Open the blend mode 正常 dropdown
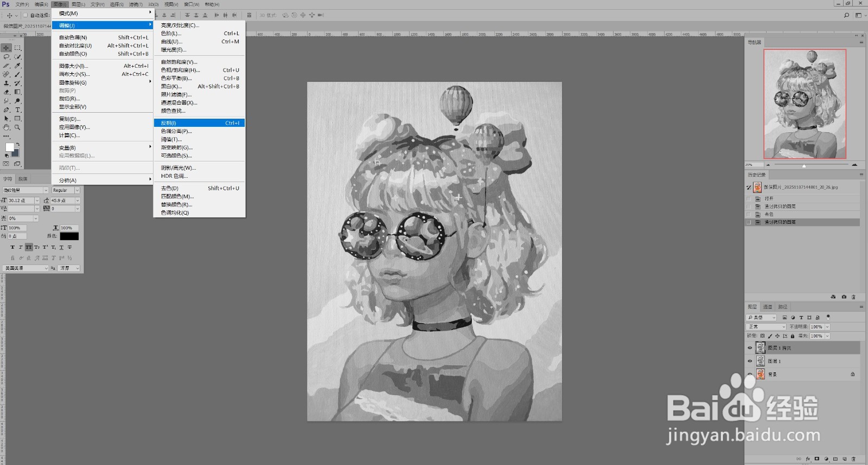This screenshot has width=868, height=465. click(766, 327)
